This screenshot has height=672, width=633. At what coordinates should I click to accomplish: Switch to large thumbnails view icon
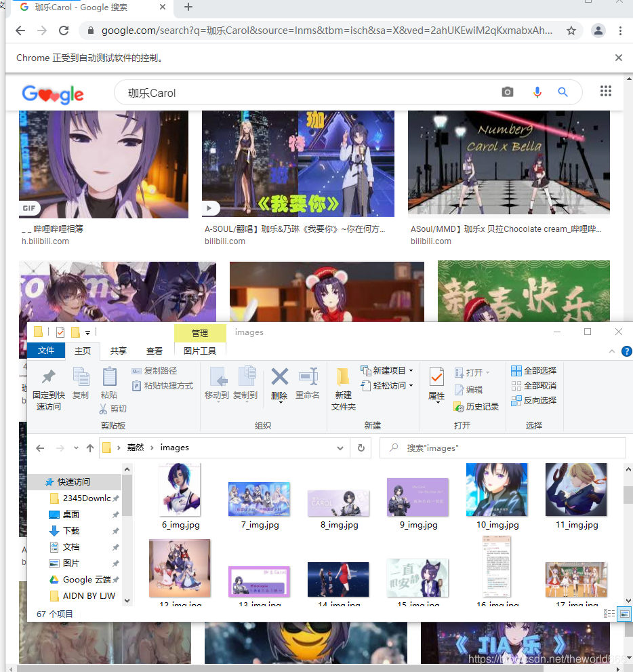[x=624, y=614]
